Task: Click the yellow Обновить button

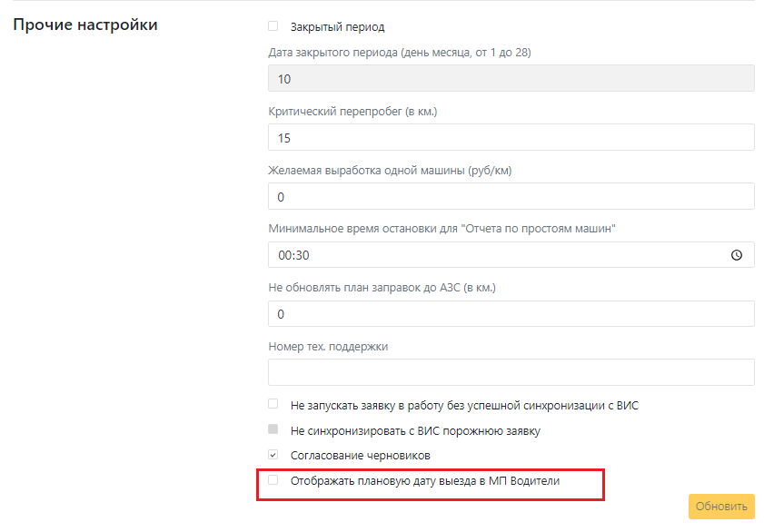Action: coord(721,507)
